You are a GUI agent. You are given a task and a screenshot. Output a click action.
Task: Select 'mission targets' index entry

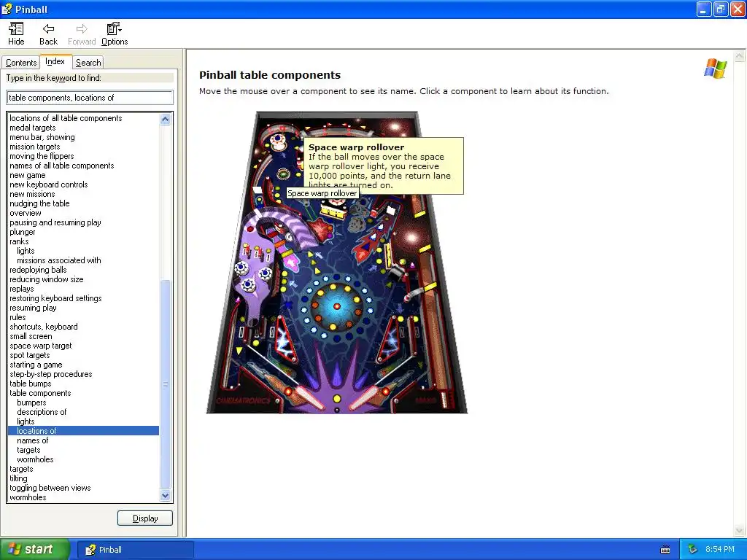[x=35, y=147]
